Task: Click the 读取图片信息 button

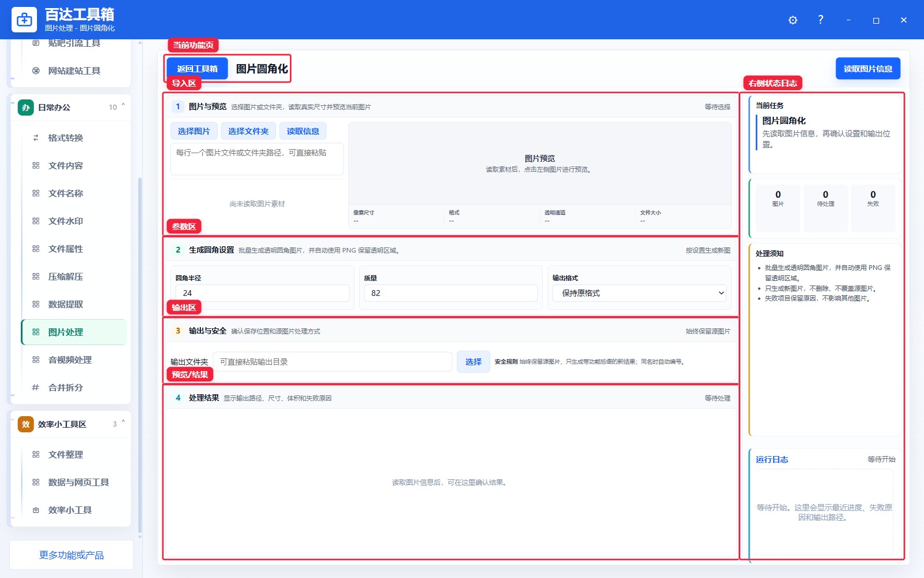Action: pyautogui.click(x=868, y=69)
